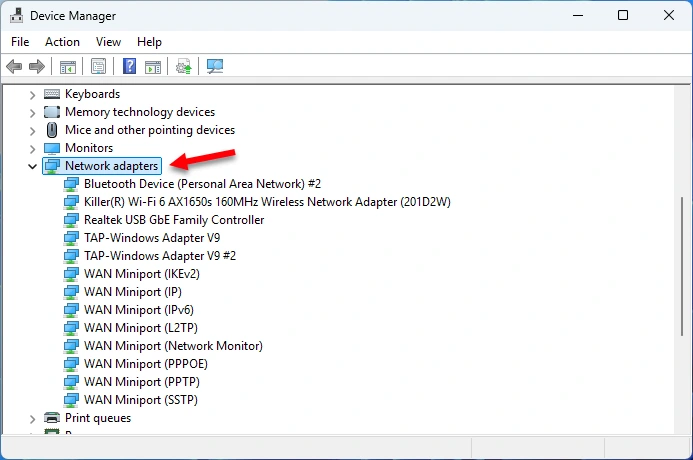
Task: Click the Network adapters category icon
Action: tap(52, 166)
